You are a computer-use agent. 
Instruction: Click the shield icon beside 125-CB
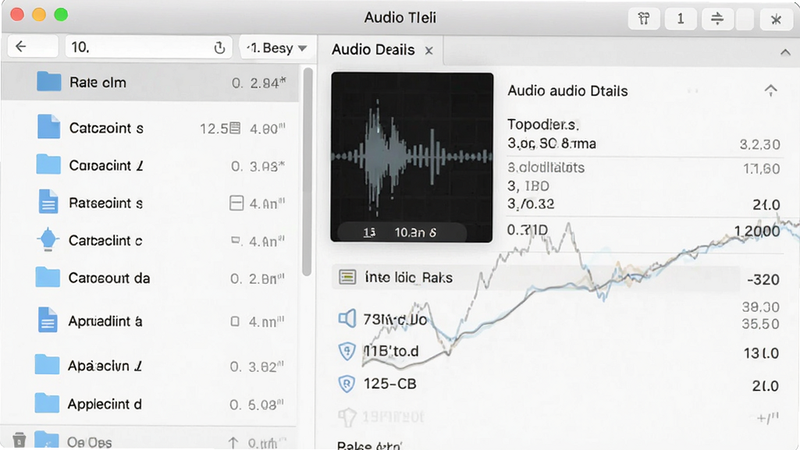click(x=347, y=384)
